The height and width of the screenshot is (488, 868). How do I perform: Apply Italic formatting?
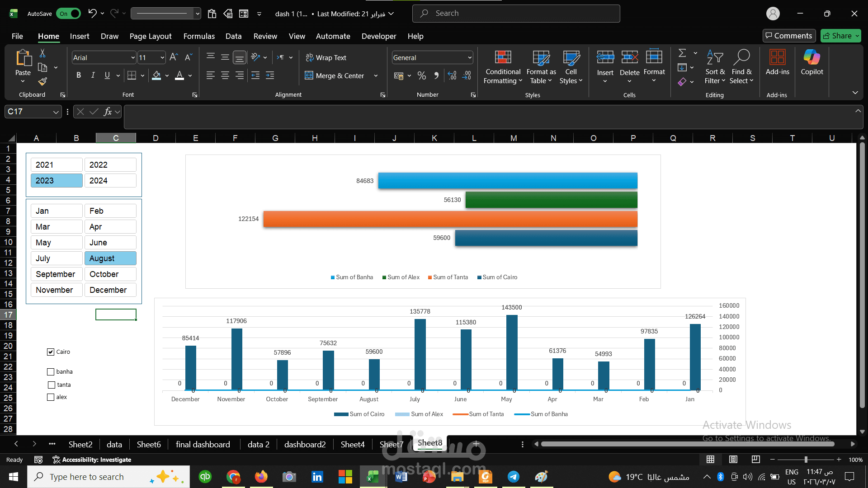point(93,75)
